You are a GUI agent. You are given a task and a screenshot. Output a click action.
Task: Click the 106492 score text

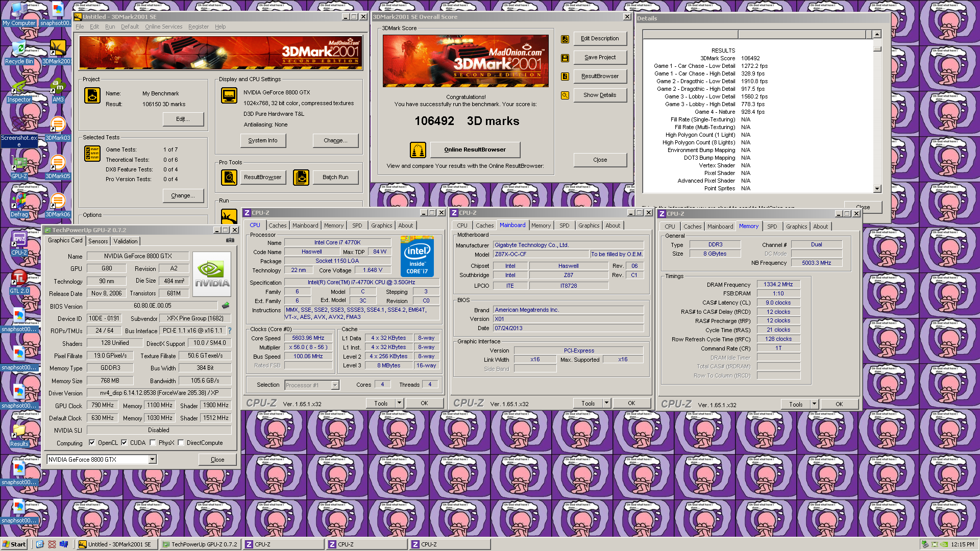point(434,121)
